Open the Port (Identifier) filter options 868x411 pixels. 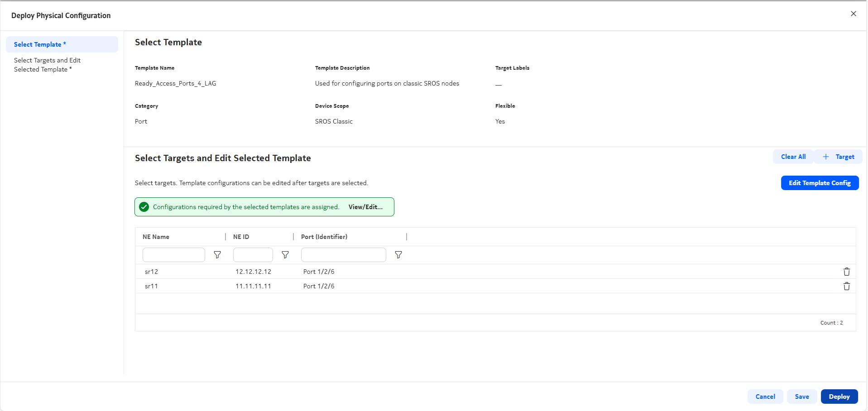(x=398, y=255)
